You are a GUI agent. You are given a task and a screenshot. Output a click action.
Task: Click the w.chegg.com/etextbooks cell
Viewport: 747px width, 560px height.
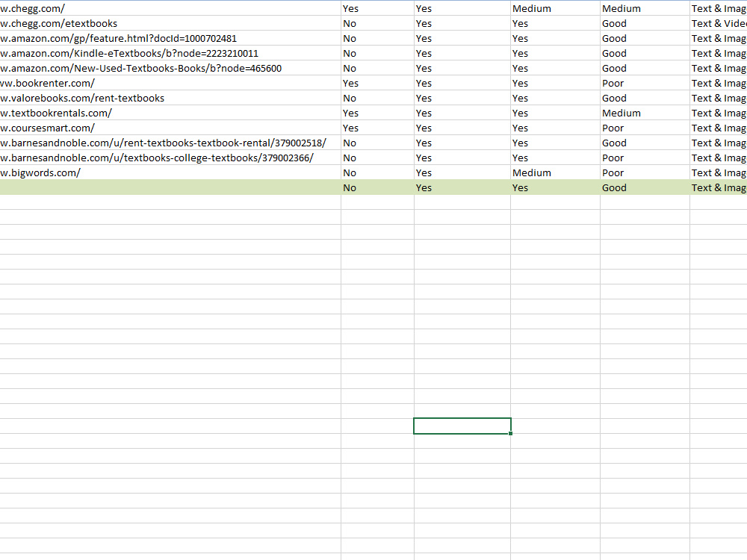(170, 23)
